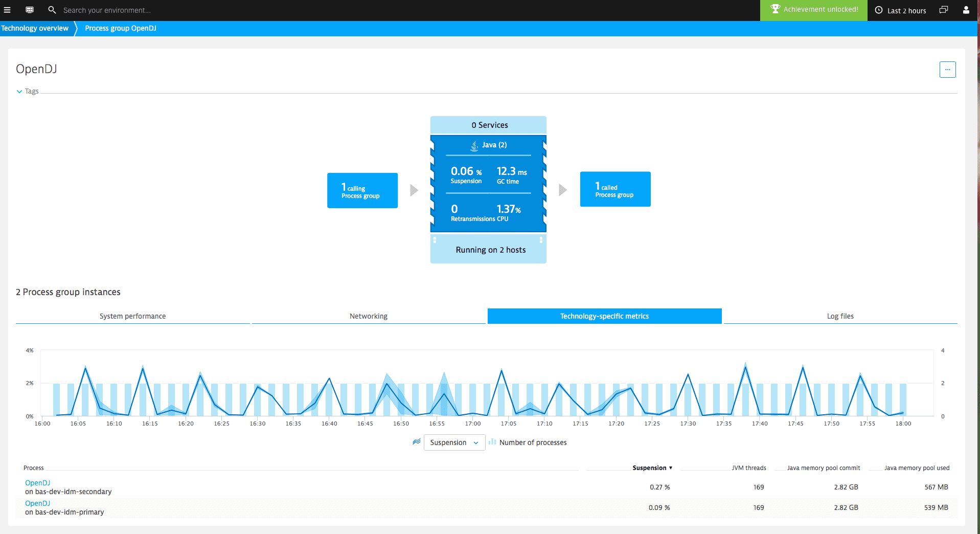Screen dimensions: 980x534
Task: Toggle Number of processes legend
Action: (533, 442)
